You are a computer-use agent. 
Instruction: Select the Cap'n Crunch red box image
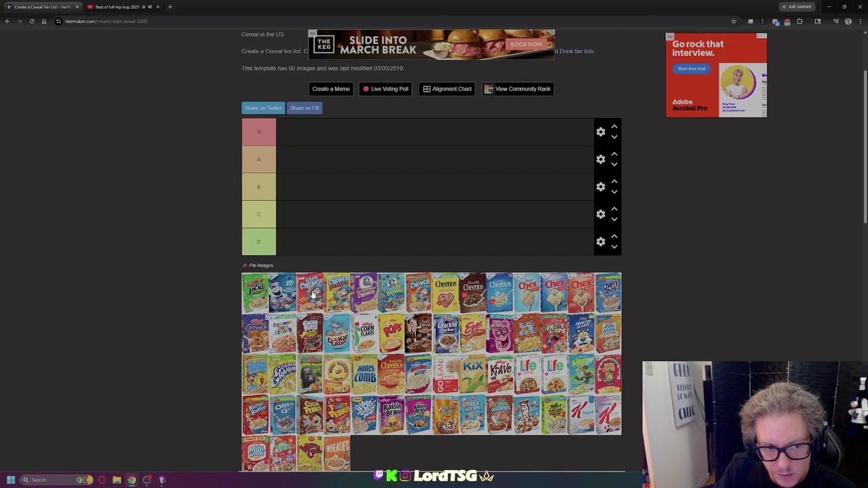pos(310,293)
